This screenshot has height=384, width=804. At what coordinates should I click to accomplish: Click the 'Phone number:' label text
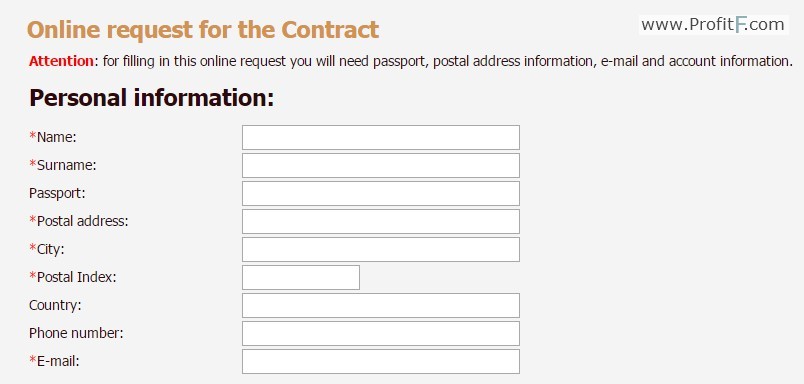[76, 333]
